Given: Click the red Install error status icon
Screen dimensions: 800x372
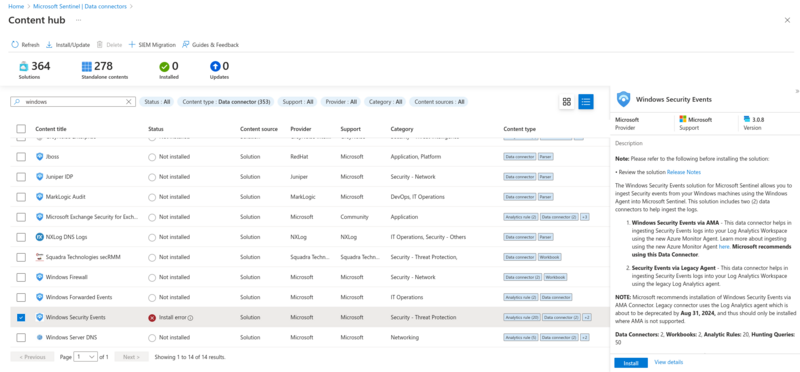Looking at the screenshot, I should [152, 317].
